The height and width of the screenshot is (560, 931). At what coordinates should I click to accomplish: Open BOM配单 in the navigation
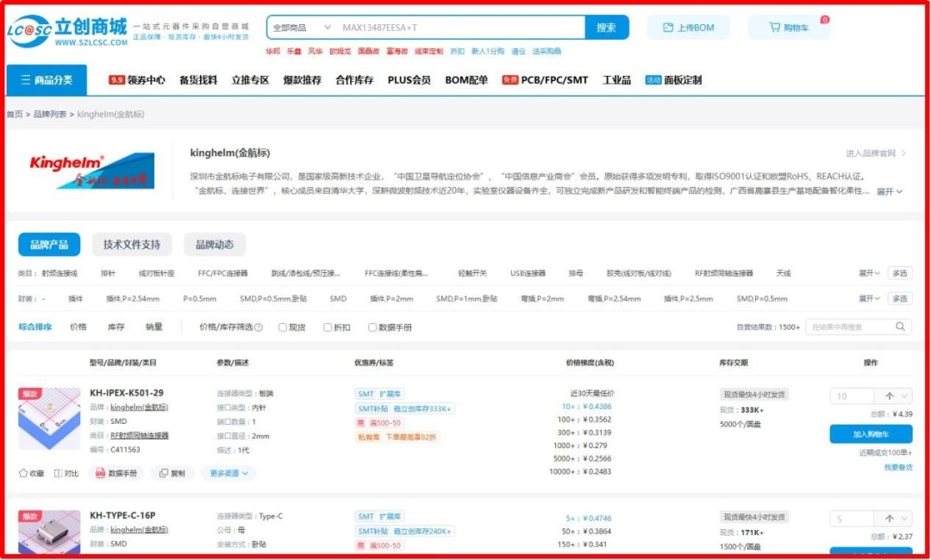466,80
